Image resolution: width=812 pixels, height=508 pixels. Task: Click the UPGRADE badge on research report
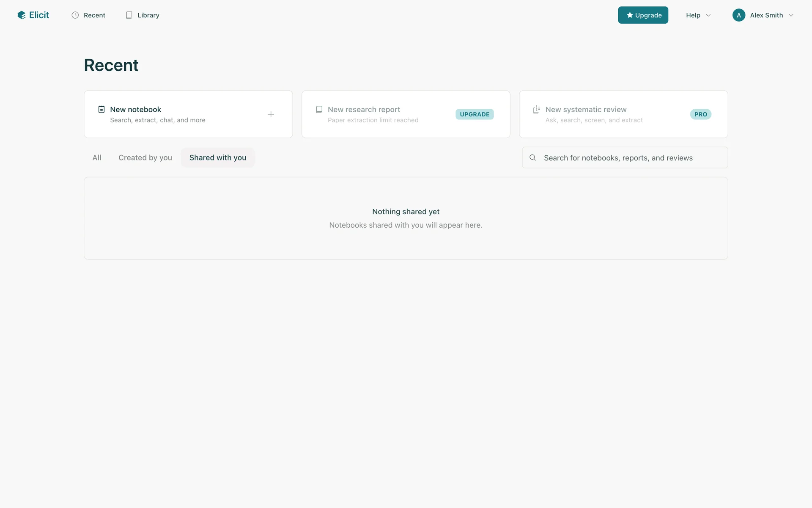coord(475,114)
